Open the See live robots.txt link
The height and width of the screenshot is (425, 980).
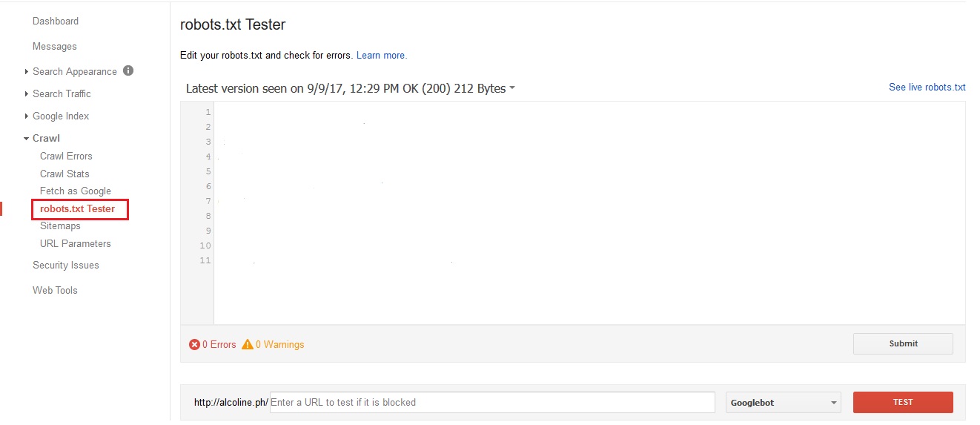tap(927, 87)
